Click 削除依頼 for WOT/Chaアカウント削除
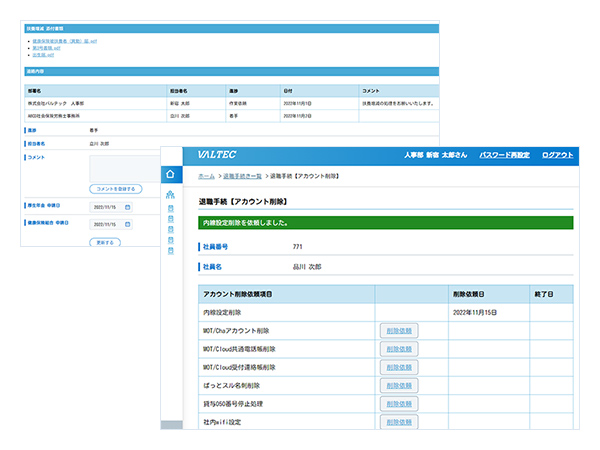Image resolution: width=600 pixels, height=450 pixels. (399, 330)
